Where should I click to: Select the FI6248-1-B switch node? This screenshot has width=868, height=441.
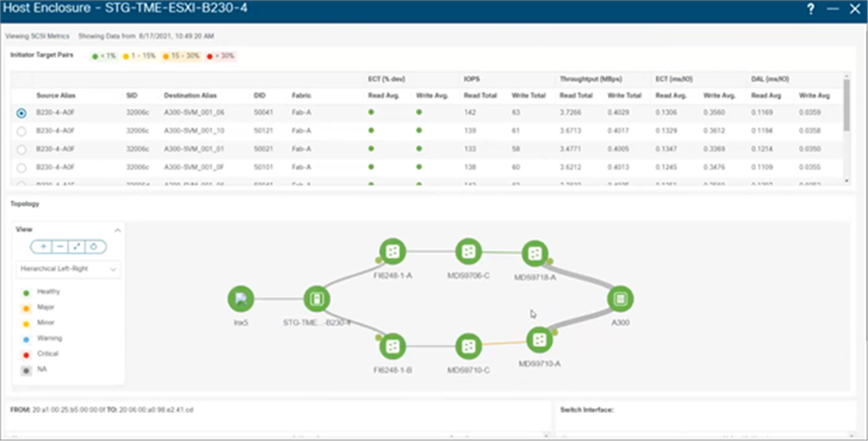(x=392, y=347)
